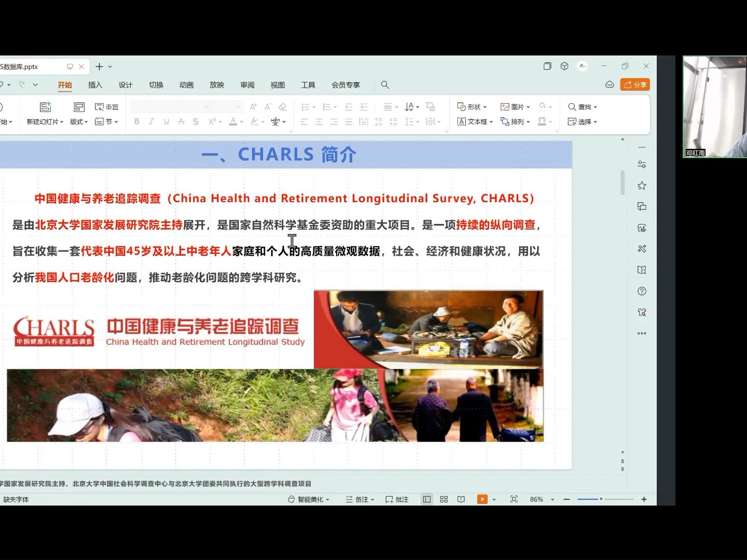Align text left
This screenshot has height=560, width=747.
tap(304, 122)
